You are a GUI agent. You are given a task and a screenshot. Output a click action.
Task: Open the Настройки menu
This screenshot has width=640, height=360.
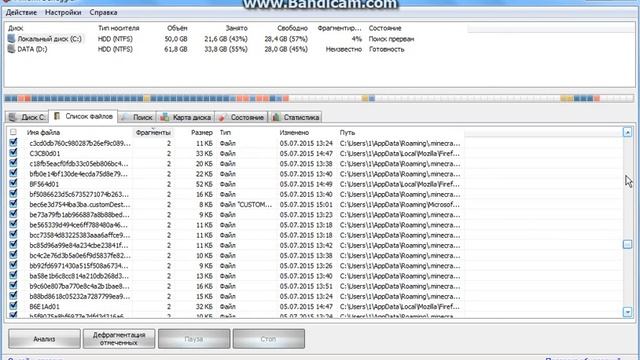tap(63, 13)
